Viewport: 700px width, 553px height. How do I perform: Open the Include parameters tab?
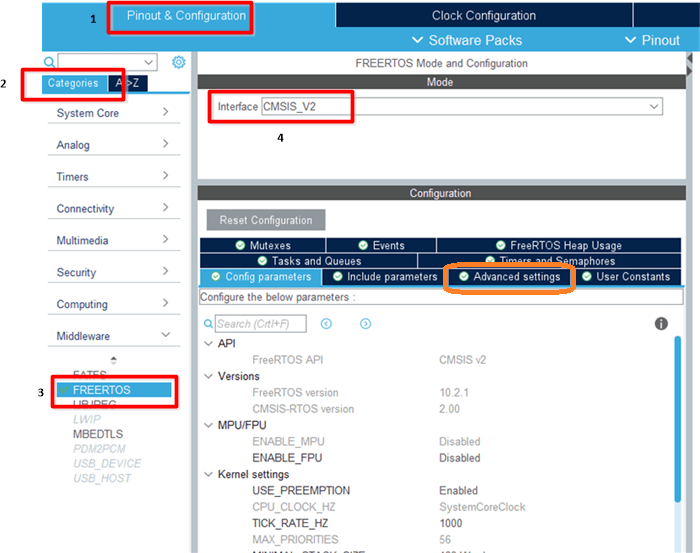click(x=385, y=277)
